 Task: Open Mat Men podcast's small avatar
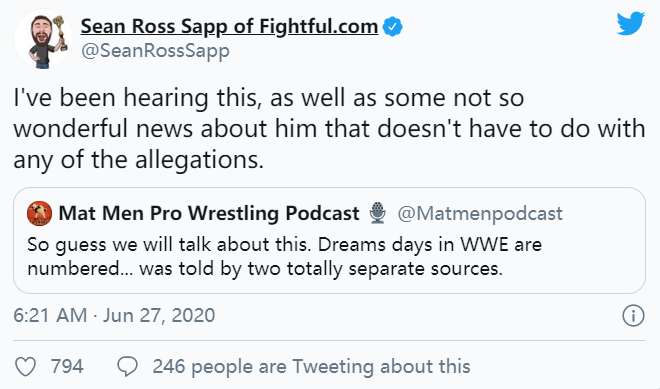click(x=39, y=213)
